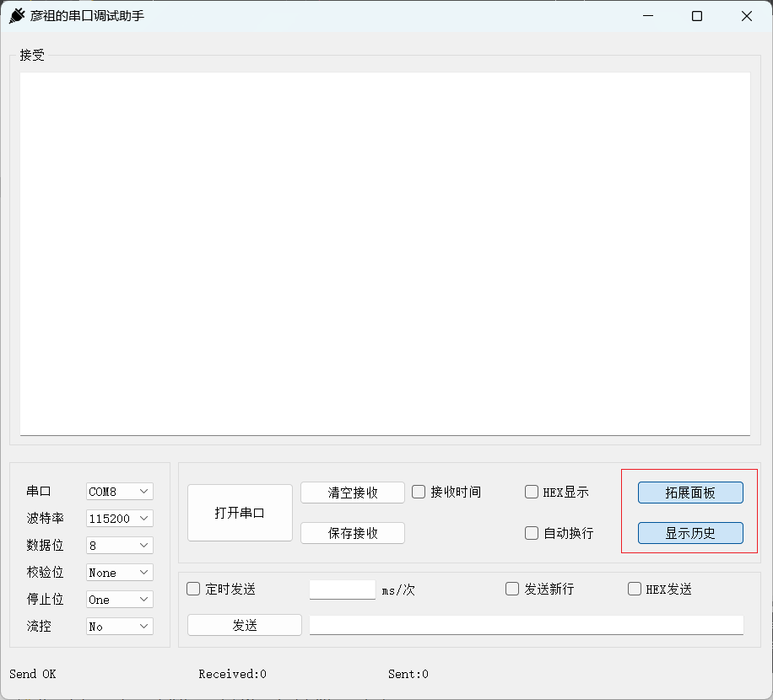773x700 pixels.
Task: Click the 打开串口 button
Action: 240,513
